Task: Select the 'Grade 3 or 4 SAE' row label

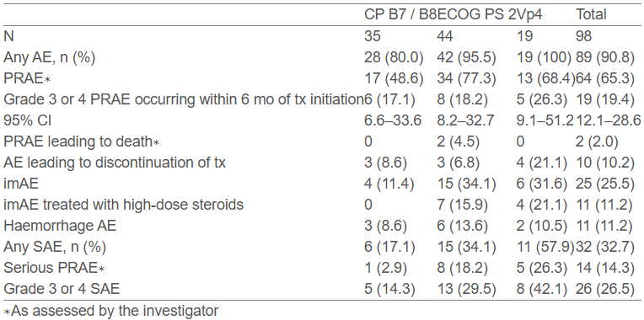Action: tap(62, 289)
